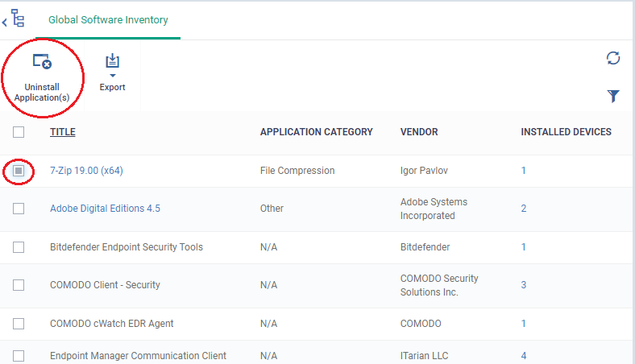
Task: Sort by the TITLE column header
Action: tap(63, 132)
